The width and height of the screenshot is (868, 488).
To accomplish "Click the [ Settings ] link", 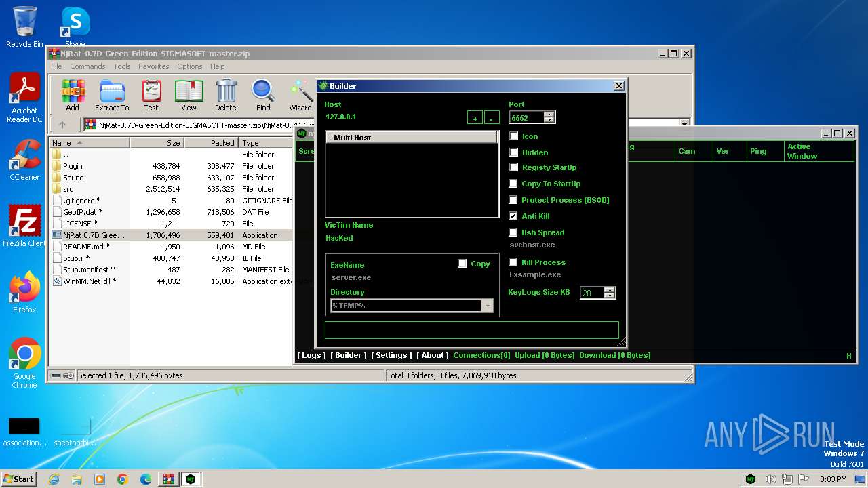I will pyautogui.click(x=391, y=355).
